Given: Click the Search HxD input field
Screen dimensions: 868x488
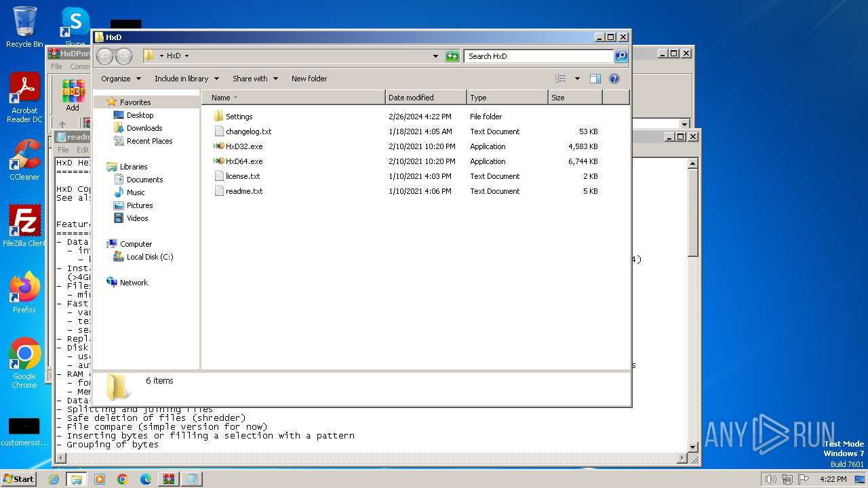Looking at the screenshot, I should pos(539,56).
